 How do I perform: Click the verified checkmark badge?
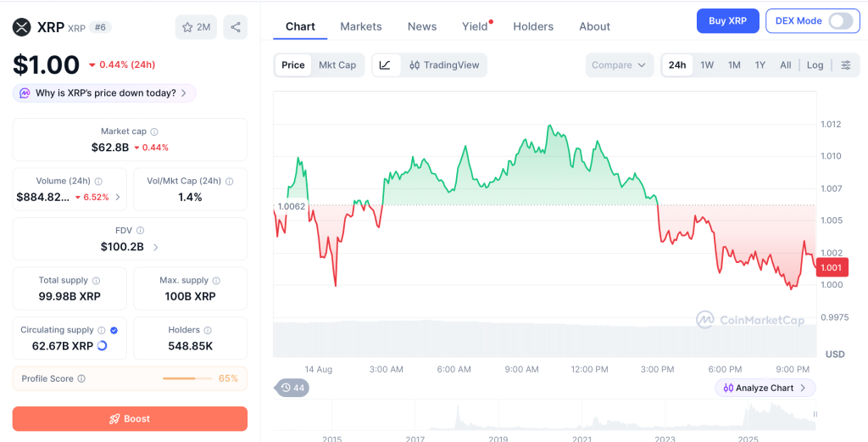114,330
